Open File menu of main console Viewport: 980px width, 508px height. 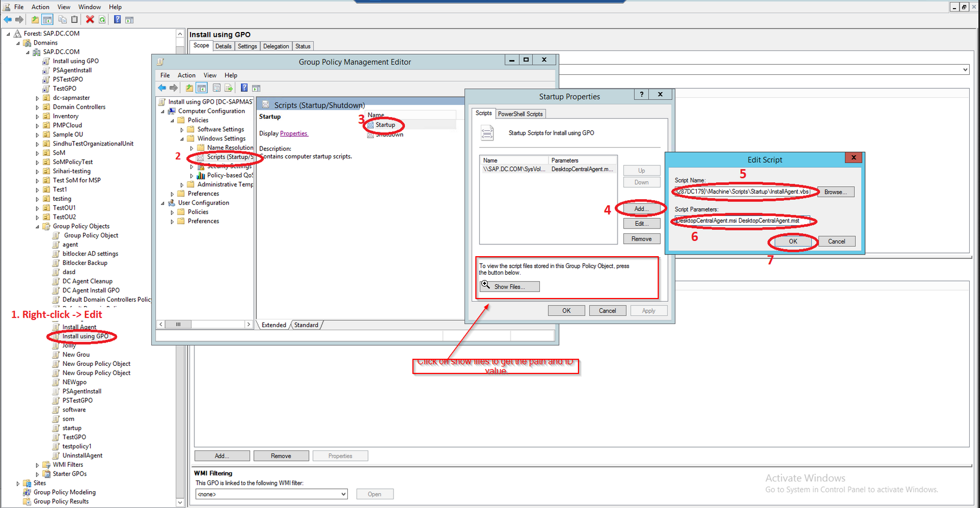[x=19, y=7]
